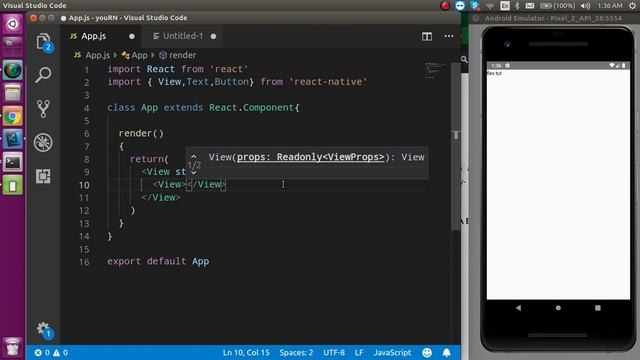The height and width of the screenshot is (360, 640).
Task: Show previous signature in parameter hint
Action: 193,156
